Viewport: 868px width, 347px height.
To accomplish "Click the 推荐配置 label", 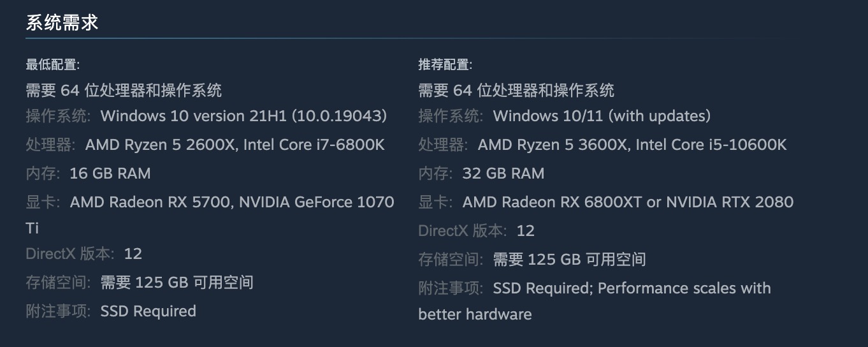I will [445, 64].
